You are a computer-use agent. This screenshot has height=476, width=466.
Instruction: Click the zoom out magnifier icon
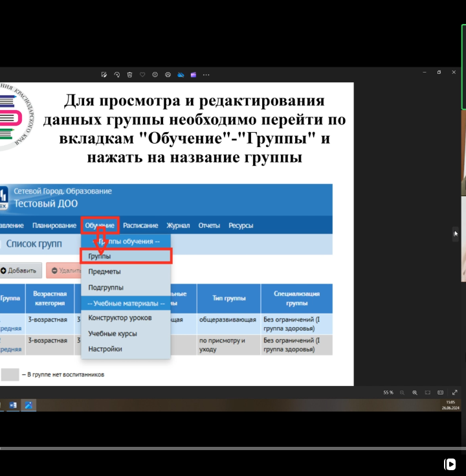coord(402,392)
